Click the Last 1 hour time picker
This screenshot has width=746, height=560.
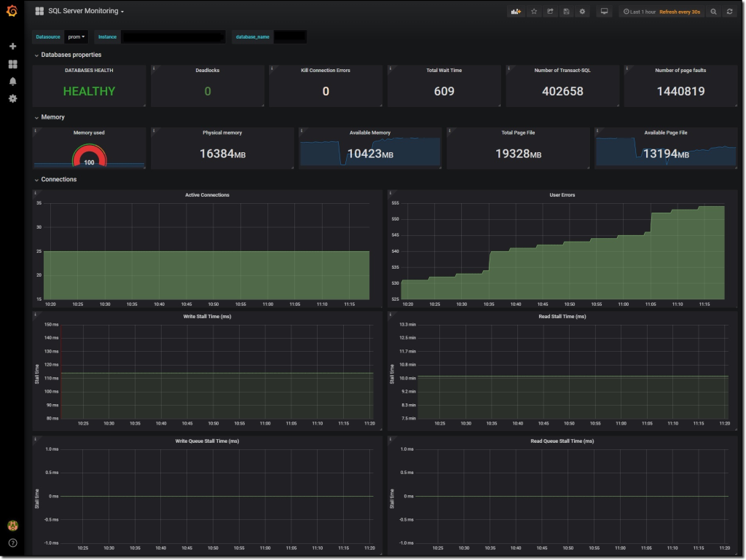click(x=640, y=11)
